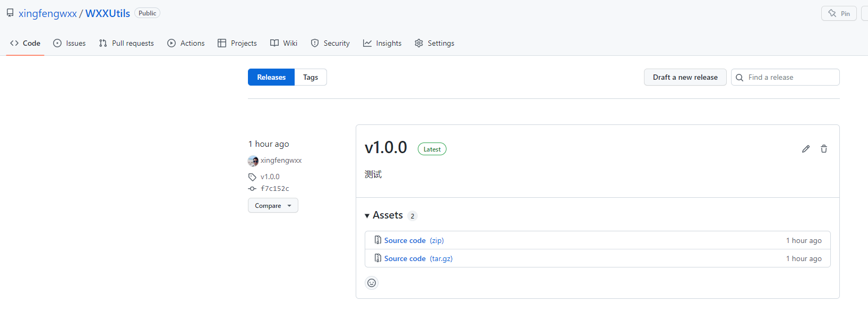Select the Releases toggle button
868x310 pixels.
(271, 77)
